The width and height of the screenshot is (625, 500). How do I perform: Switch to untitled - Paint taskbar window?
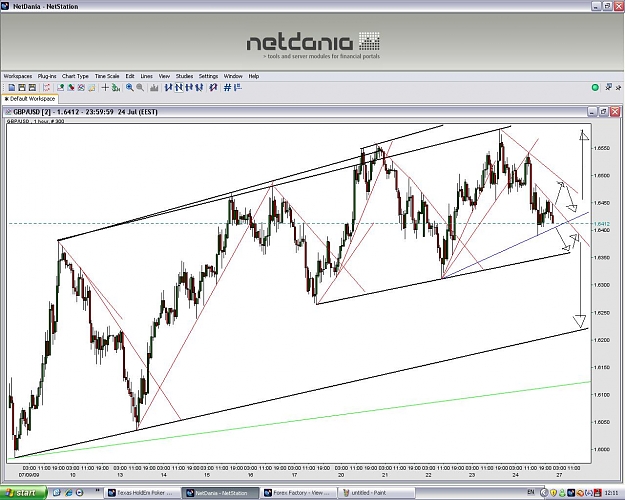pyautogui.click(x=375, y=493)
